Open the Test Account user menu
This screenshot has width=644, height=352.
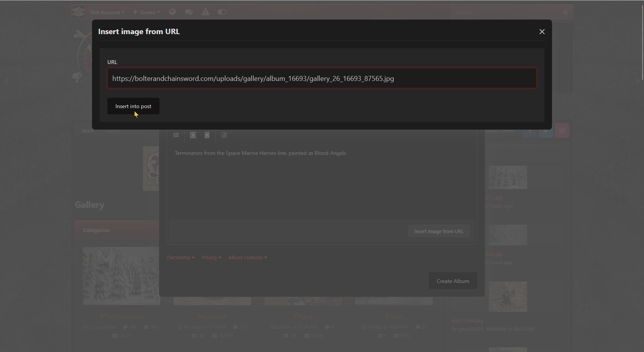tap(107, 12)
